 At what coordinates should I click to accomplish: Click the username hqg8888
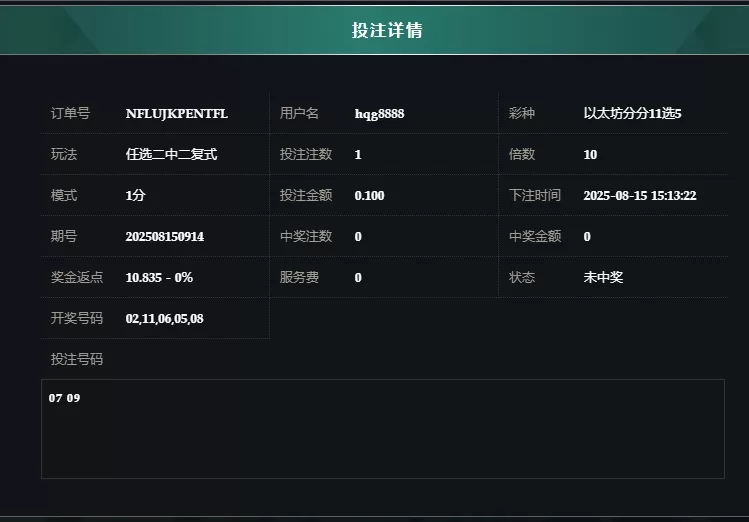coord(379,114)
